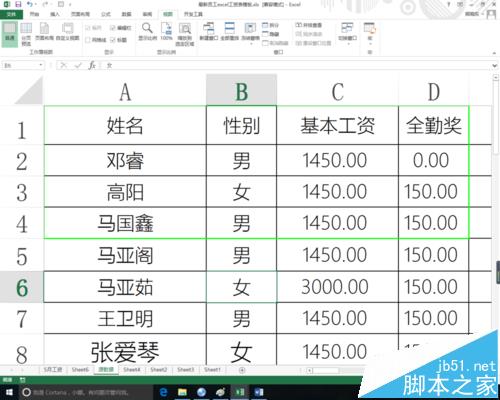The image size is (500, 400).
Task: Click View Side by Side
Action: click(x=308, y=25)
